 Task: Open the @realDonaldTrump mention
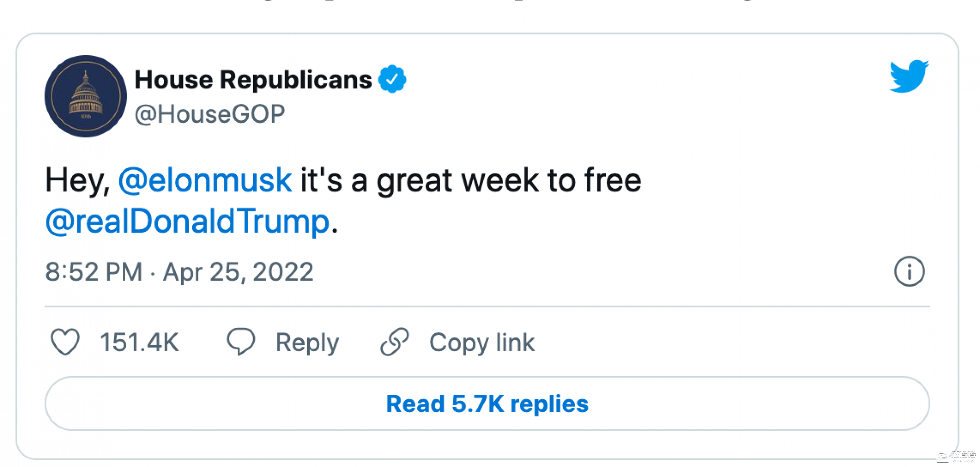[x=188, y=221]
